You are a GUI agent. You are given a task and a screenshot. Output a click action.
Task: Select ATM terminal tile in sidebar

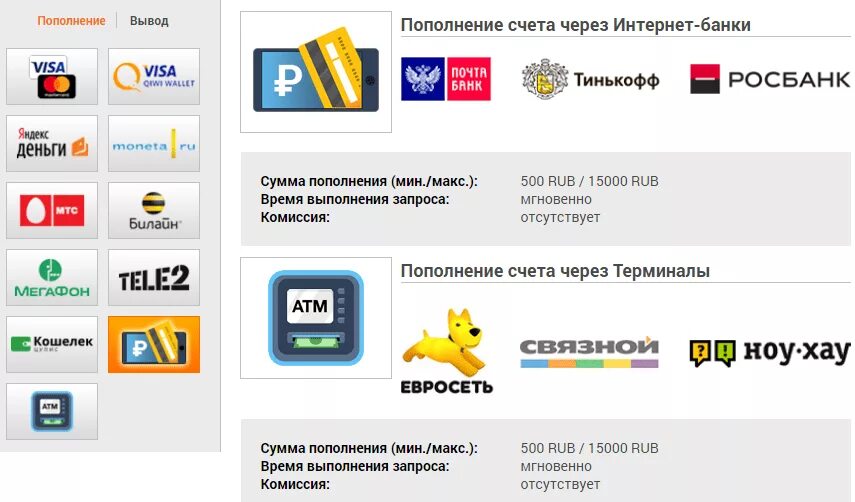(52, 412)
